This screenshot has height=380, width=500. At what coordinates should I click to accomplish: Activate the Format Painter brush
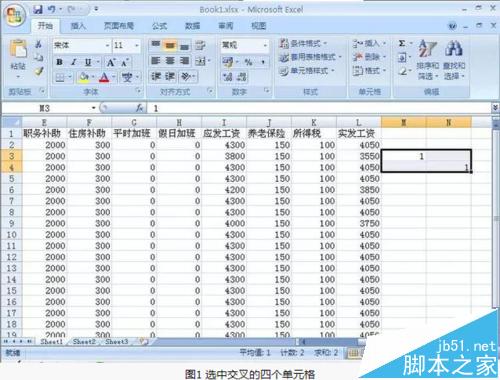(39, 71)
